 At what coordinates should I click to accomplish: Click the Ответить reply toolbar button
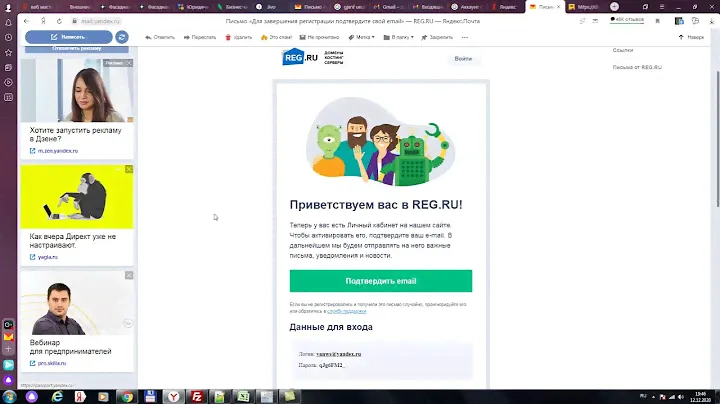click(160, 37)
